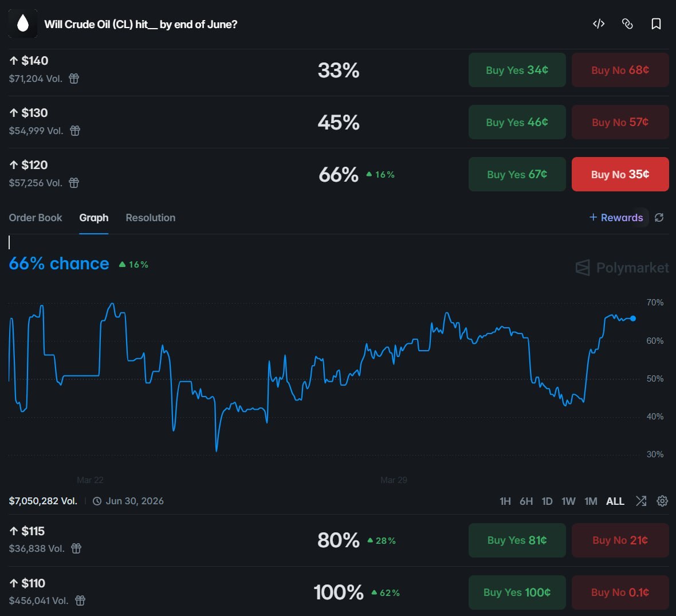Open the Order Book tab
This screenshot has width=676, height=616.
point(36,218)
